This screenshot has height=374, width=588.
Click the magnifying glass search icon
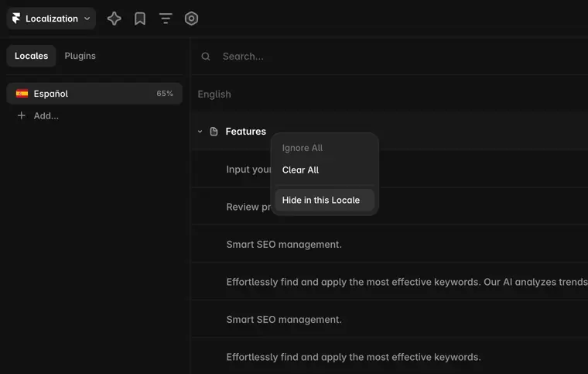pyautogui.click(x=206, y=57)
